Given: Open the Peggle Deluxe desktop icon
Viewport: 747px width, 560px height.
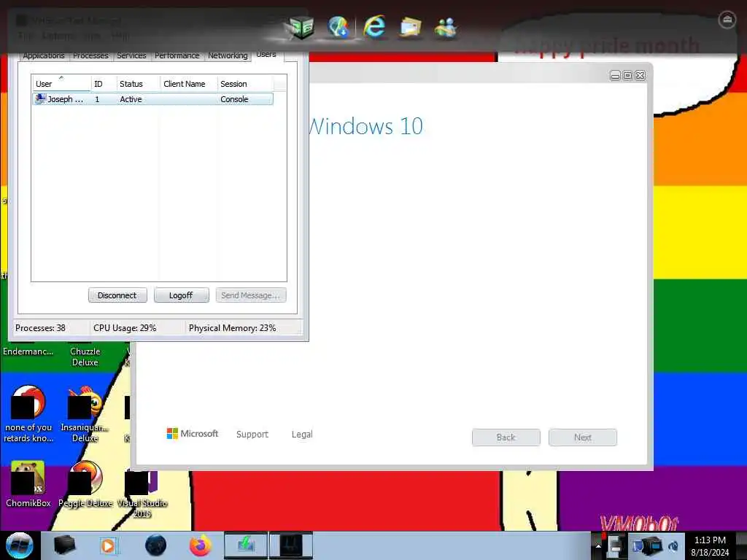Looking at the screenshot, I should [x=85, y=484].
